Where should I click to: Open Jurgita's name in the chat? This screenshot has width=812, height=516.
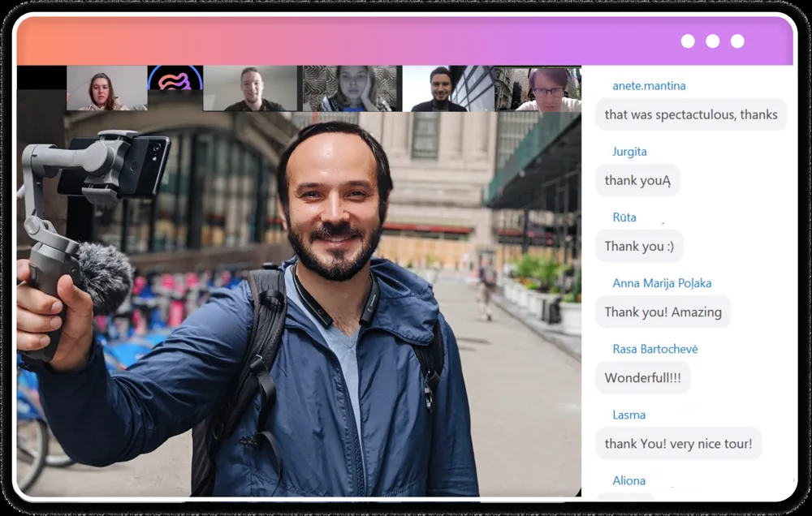pos(629,152)
